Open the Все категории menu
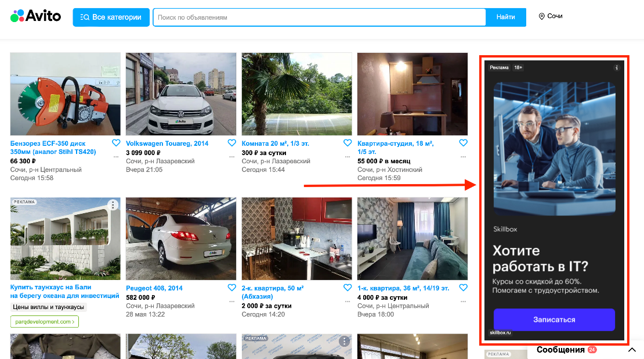Viewport: 644px width, 359px height. pos(111,17)
